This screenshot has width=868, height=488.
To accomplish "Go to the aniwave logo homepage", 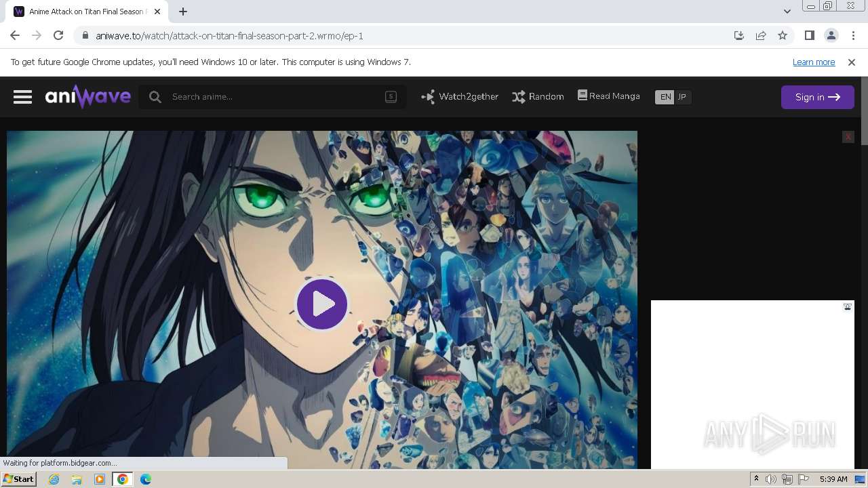I will point(88,96).
